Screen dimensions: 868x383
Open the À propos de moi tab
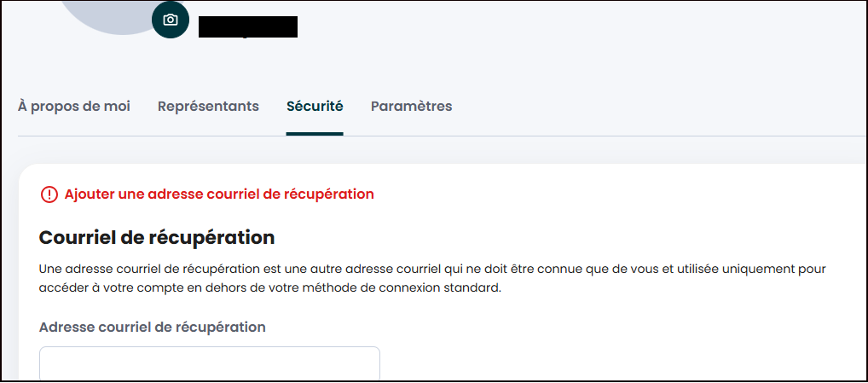click(x=74, y=107)
